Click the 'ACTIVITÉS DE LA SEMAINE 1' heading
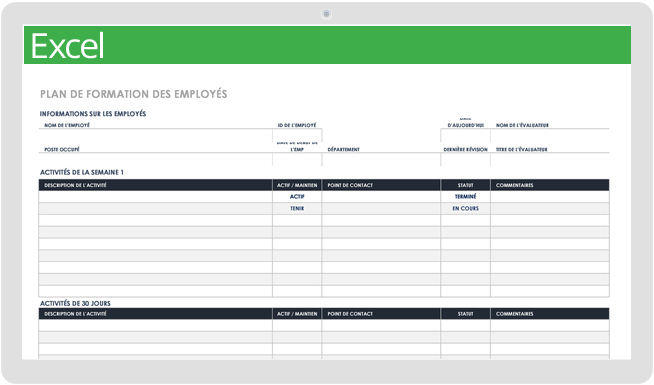The height and width of the screenshot is (385, 654). [x=82, y=172]
